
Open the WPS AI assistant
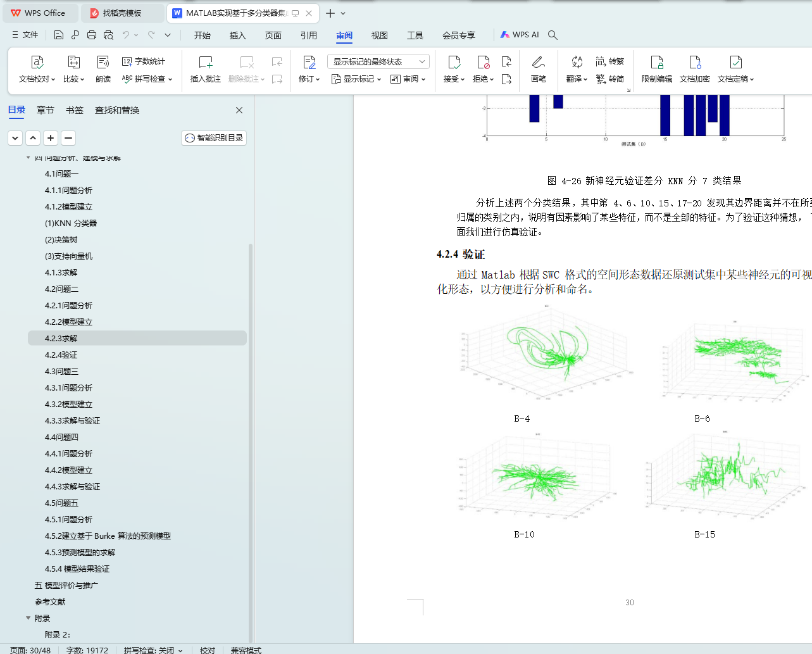click(x=520, y=35)
